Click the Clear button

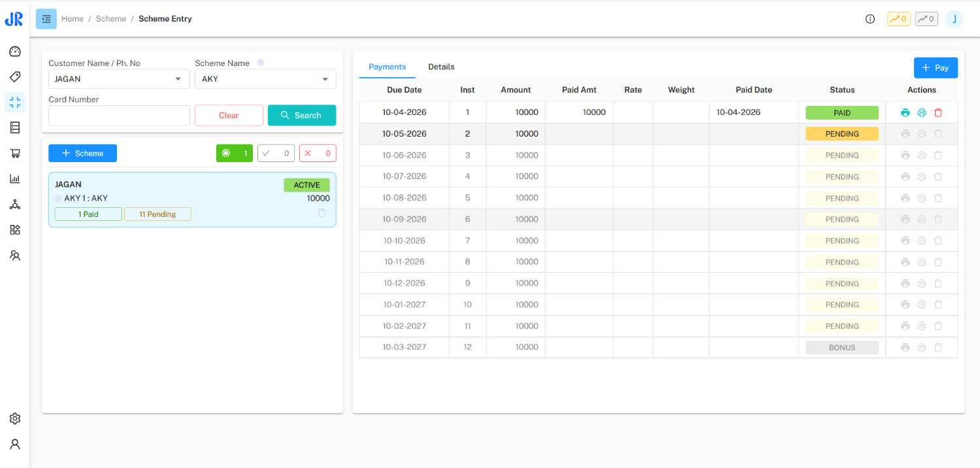(x=229, y=115)
